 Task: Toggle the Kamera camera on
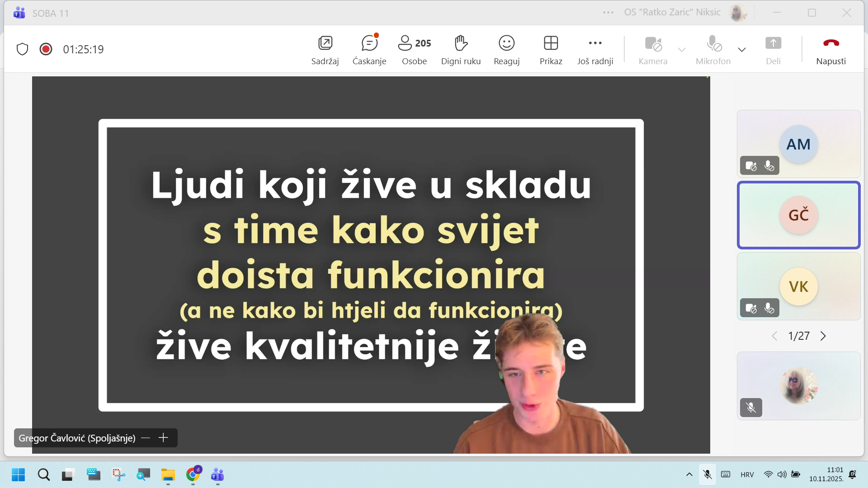tap(653, 50)
